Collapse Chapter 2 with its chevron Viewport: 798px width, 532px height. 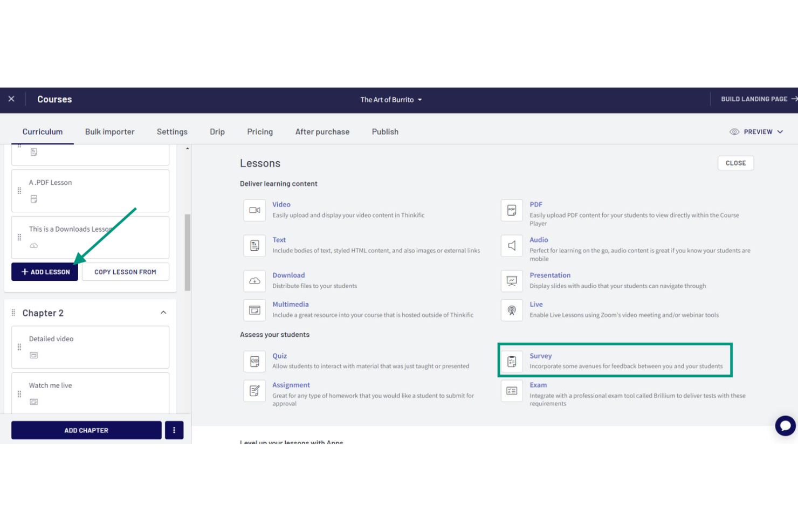point(164,312)
